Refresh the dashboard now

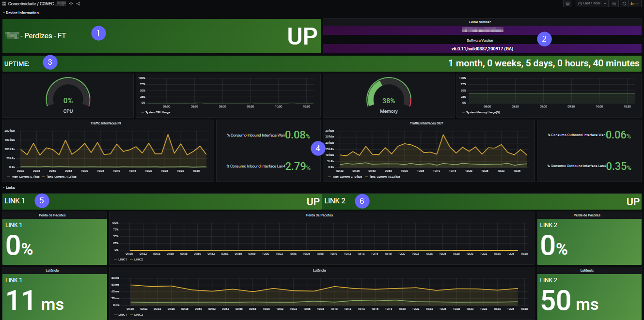624,3
